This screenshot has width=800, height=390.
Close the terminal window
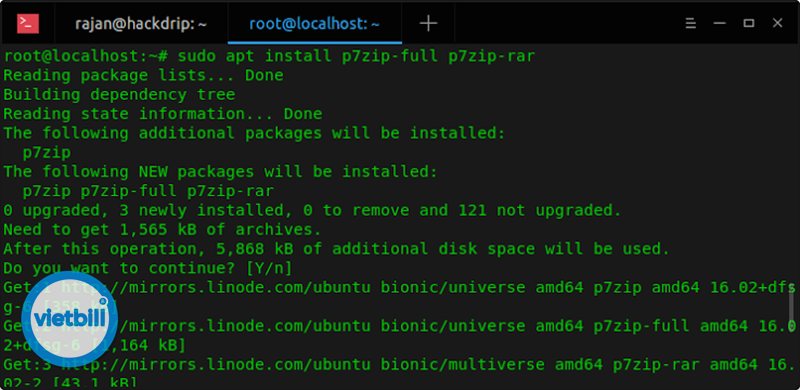(778, 23)
